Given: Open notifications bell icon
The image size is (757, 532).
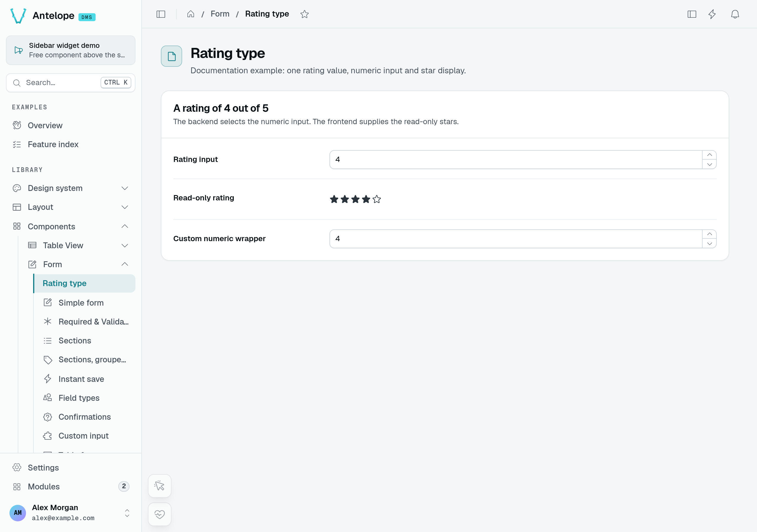Looking at the screenshot, I should [x=735, y=14].
